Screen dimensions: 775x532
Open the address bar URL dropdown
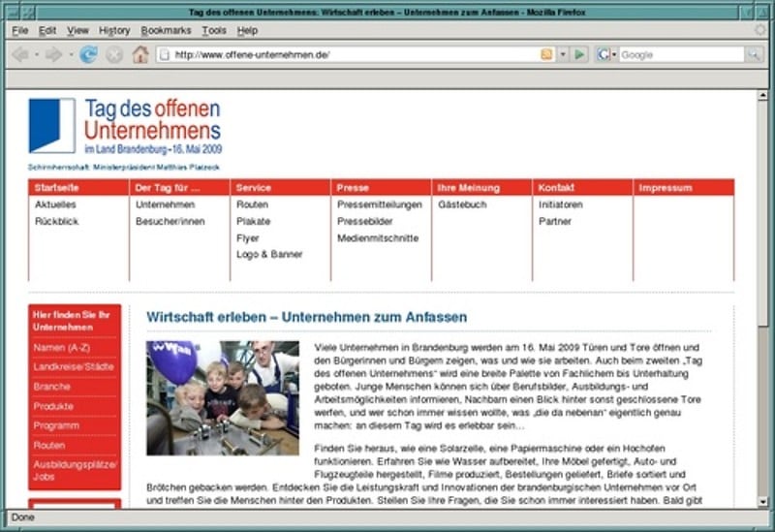[x=563, y=54]
